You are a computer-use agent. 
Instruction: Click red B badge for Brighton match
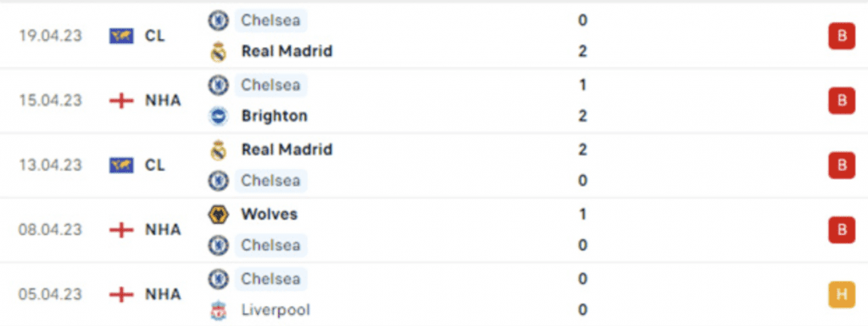pos(842,100)
